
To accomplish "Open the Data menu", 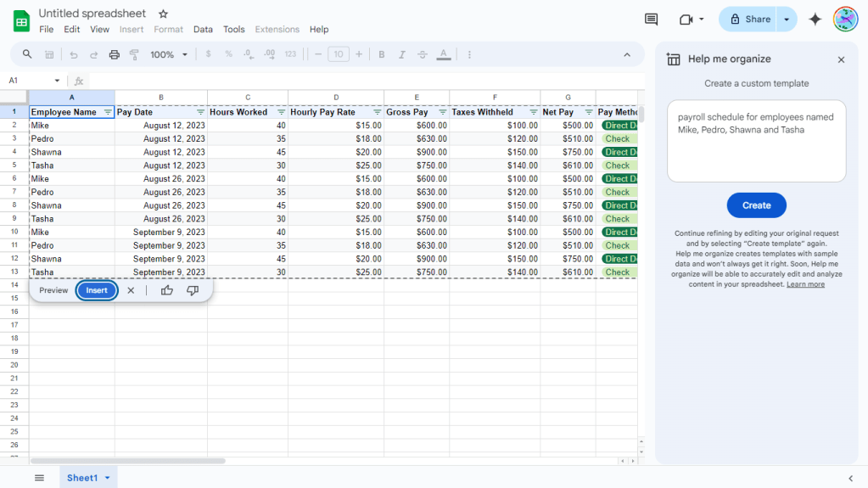I will tap(203, 30).
